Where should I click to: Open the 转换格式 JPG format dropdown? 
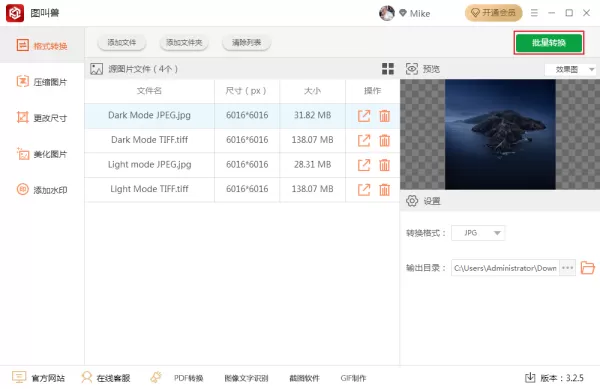pyautogui.click(x=478, y=233)
